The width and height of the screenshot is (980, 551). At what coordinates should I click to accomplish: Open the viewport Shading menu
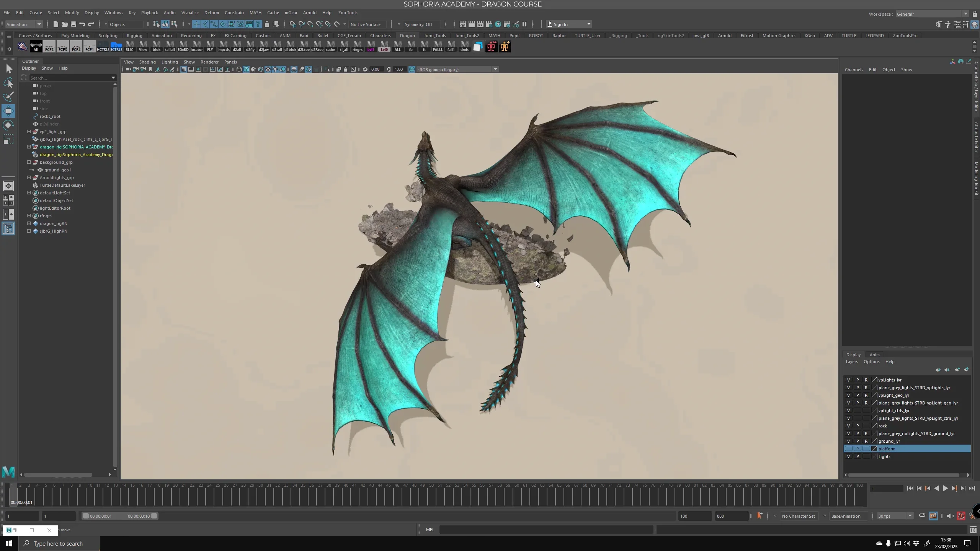(x=147, y=62)
